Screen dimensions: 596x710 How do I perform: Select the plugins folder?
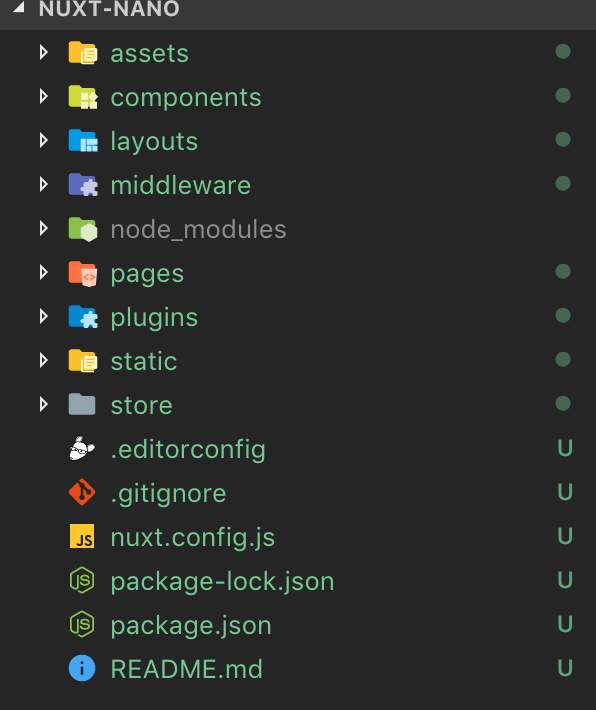[x=298, y=317]
